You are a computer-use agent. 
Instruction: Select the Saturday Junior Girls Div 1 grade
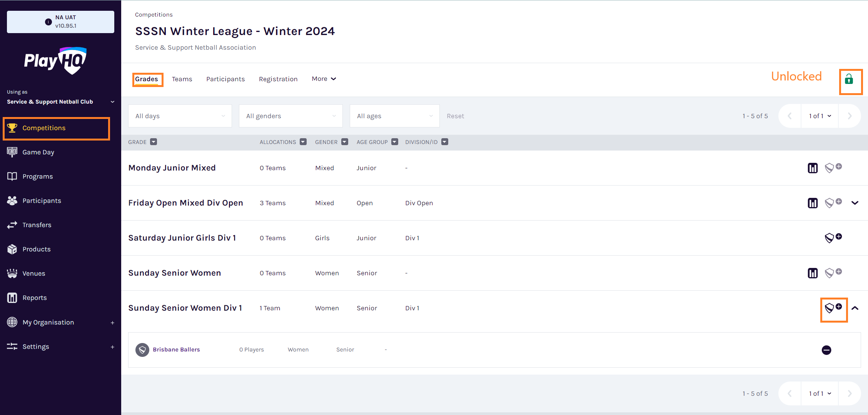pos(182,238)
